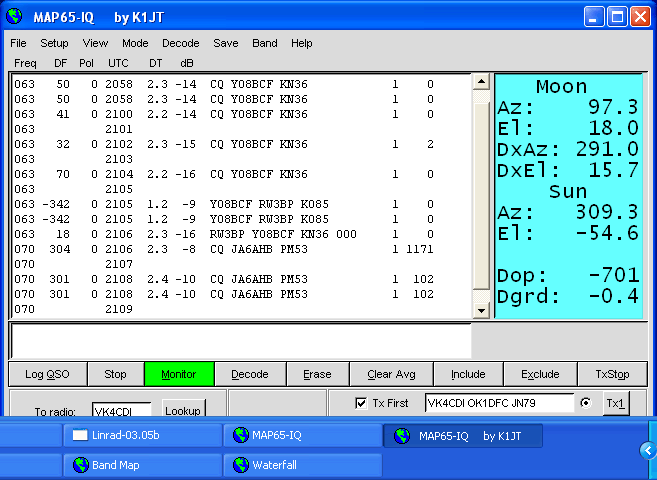The image size is (657, 480).
Task: Click the Erase button
Action: point(317,374)
